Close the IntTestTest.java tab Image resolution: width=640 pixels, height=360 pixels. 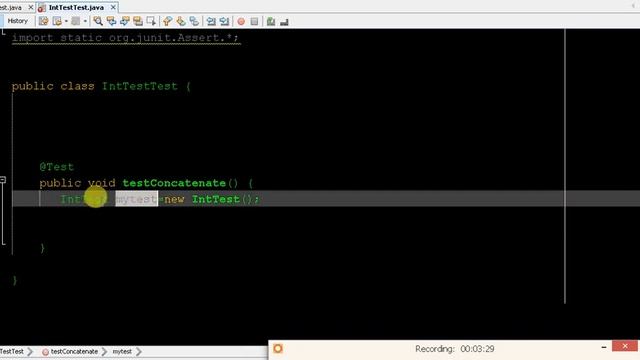113,7
